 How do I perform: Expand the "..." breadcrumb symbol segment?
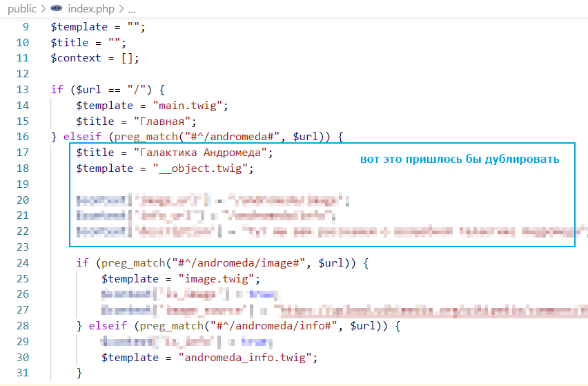coord(132,10)
